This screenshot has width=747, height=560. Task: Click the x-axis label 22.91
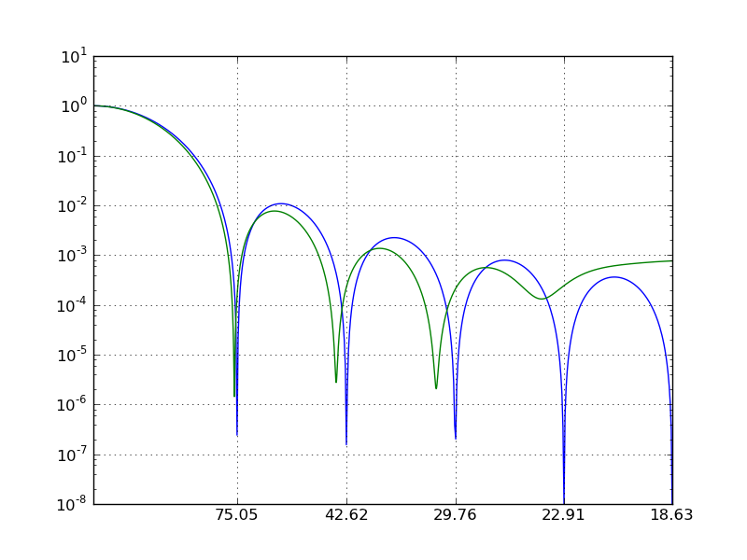(563, 515)
